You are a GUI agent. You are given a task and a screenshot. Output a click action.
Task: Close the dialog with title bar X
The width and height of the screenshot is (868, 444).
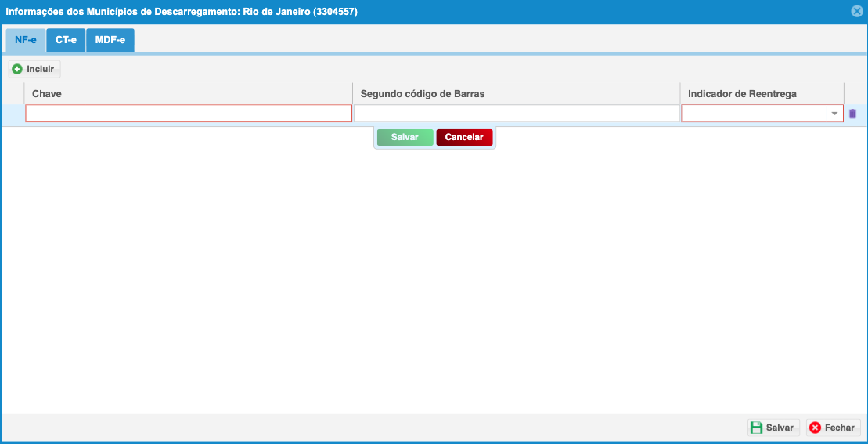[856, 12]
